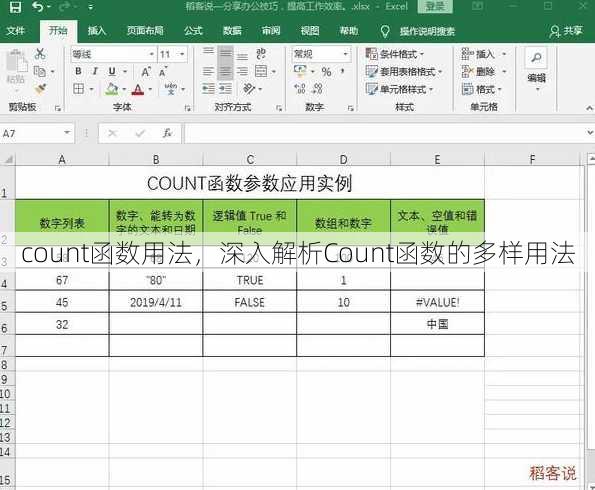
Task: Click the Name Box showing A7
Action: click(x=37, y=133)
